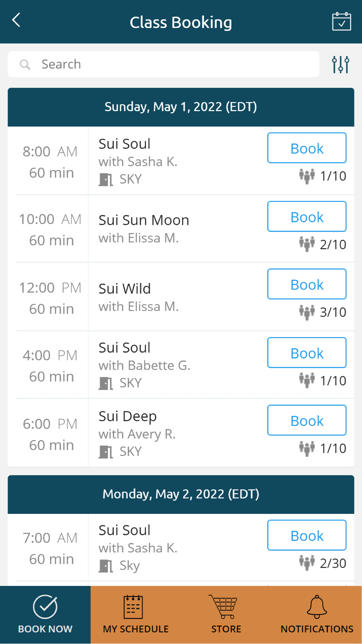This screenshot has height=644, width=362.
Task: Book the 4:00 PM class with Babette G.
Action: [307, 352]
